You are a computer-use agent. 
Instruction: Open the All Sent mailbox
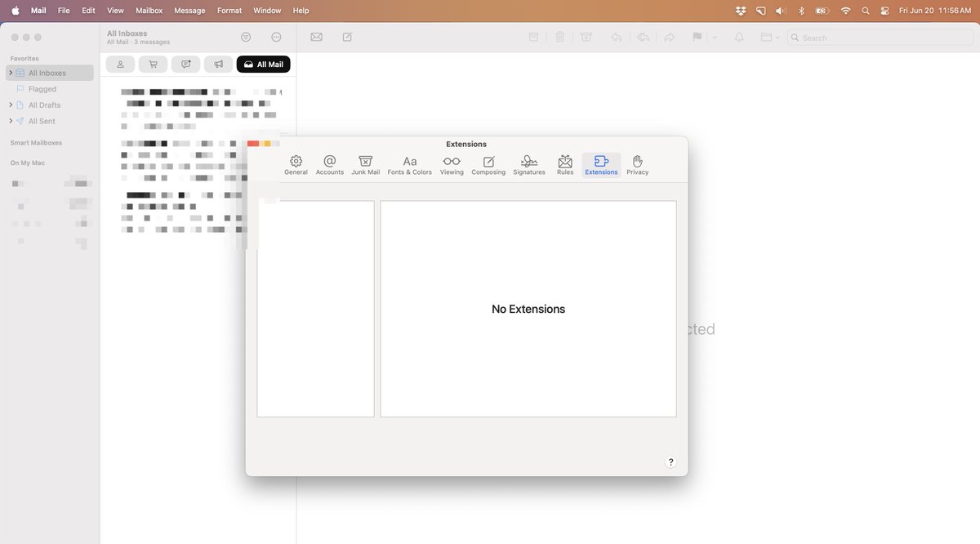click(x=42, y=121)
